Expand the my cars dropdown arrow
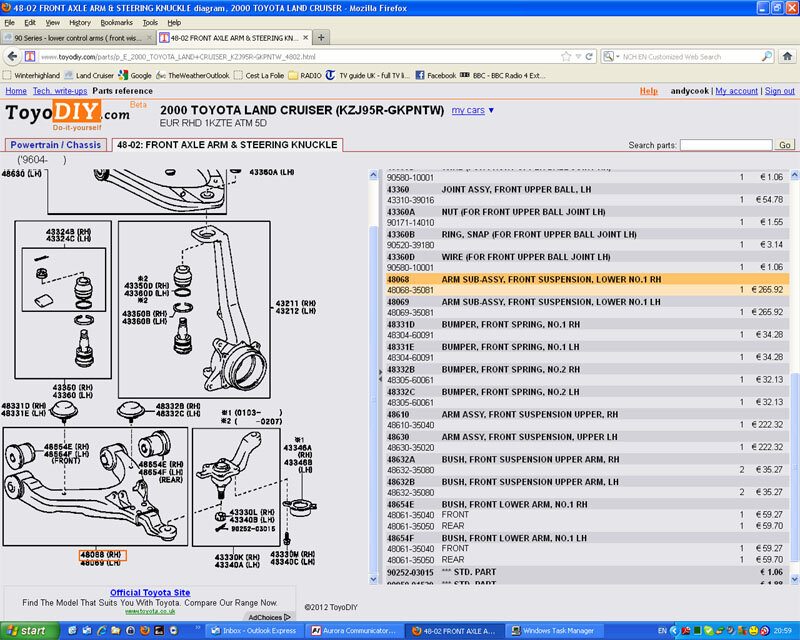 tap(491, 110)
